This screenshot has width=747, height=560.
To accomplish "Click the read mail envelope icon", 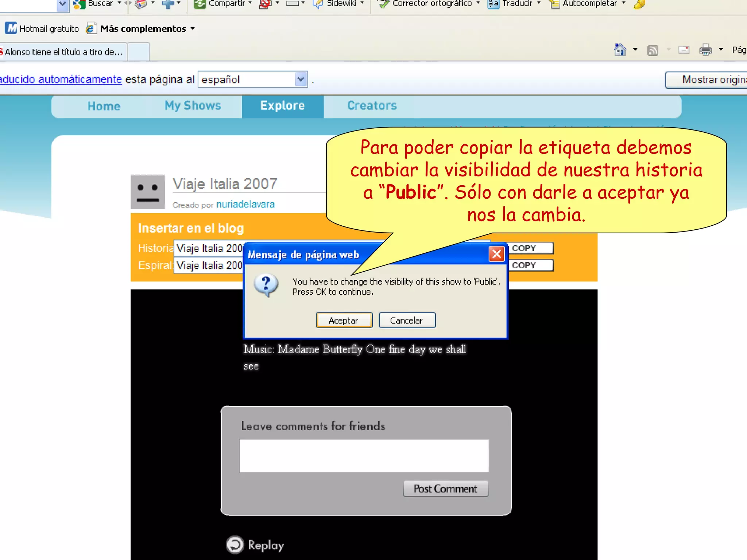I will click(684, 50).
